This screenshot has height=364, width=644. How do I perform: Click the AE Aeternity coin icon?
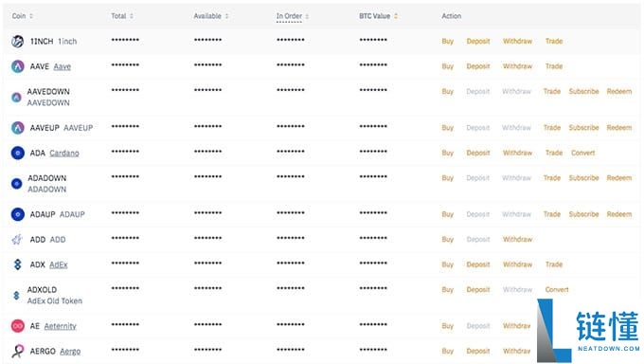pyautogui.click(x=17, y=326)
